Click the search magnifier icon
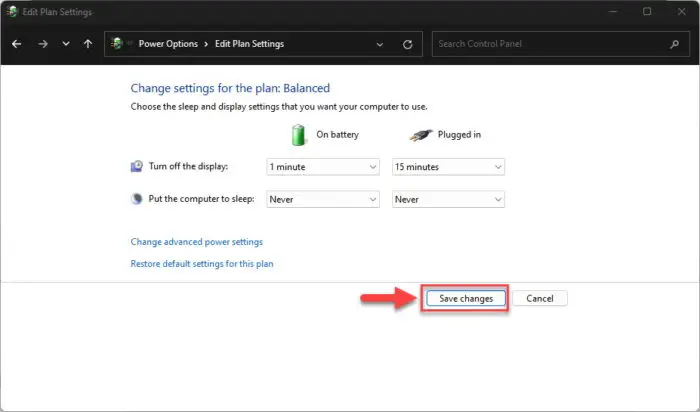The height and width of the screenshot is (412, 700). point(675,44)
